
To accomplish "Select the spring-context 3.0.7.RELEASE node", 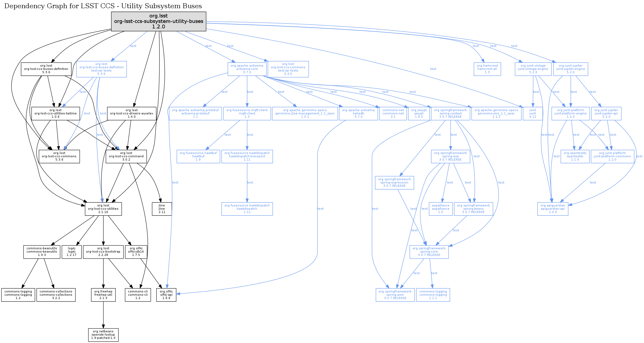I will click(450, 113).
